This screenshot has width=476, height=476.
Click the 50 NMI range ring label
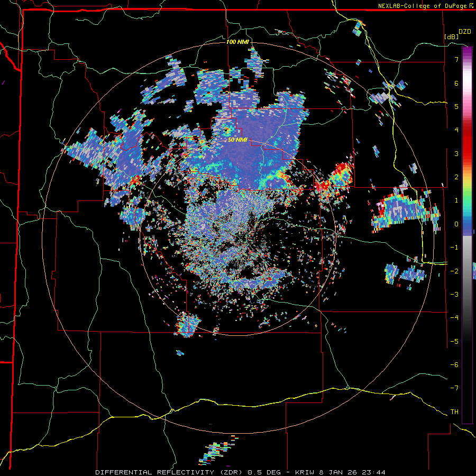pyautogui.click(x=237, y=140)
